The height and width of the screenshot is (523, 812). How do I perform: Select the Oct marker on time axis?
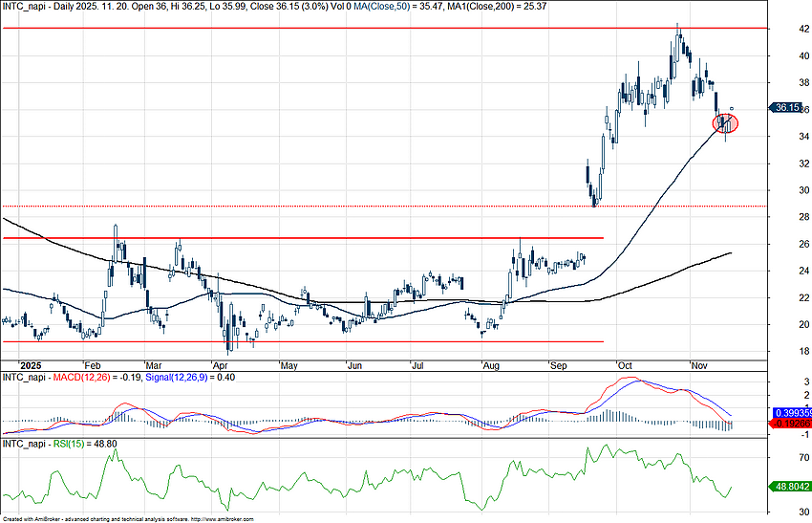tap(625, 365)
